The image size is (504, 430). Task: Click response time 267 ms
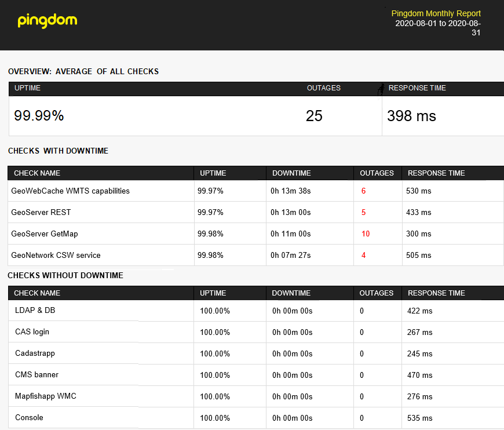(x=420, y=332)
